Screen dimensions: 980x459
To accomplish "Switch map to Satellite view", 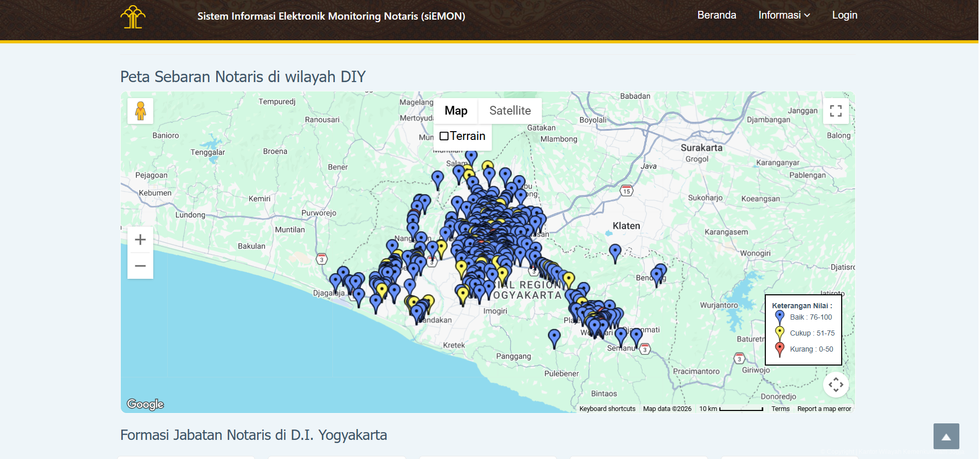I will click(x=509, y=110).
